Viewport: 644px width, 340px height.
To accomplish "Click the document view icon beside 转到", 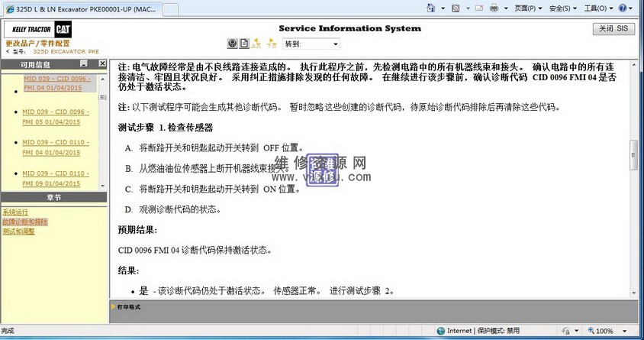I will pyautogui.click(x=244, y=44).
